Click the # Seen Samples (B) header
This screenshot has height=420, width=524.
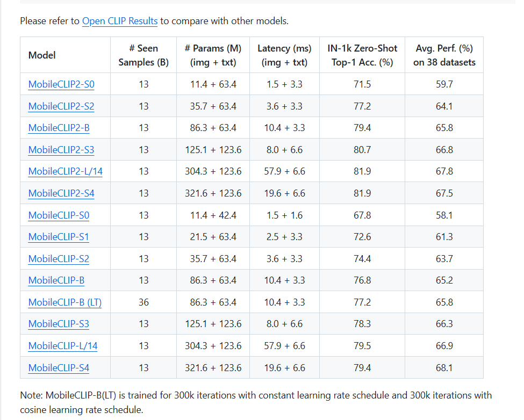point(143,55)
